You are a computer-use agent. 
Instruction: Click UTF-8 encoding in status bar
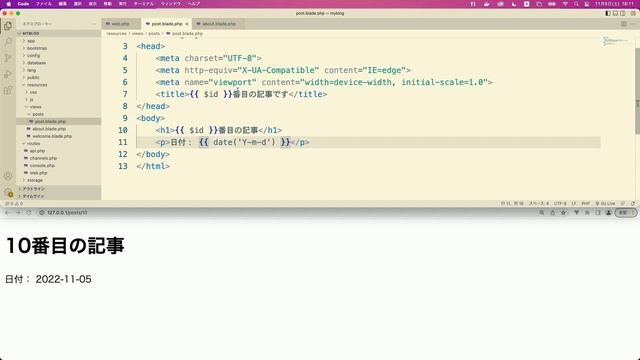tap(560, 203)
